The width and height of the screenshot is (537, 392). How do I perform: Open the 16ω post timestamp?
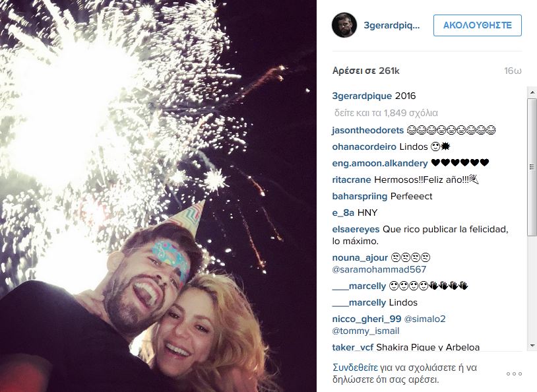[513, 71]
